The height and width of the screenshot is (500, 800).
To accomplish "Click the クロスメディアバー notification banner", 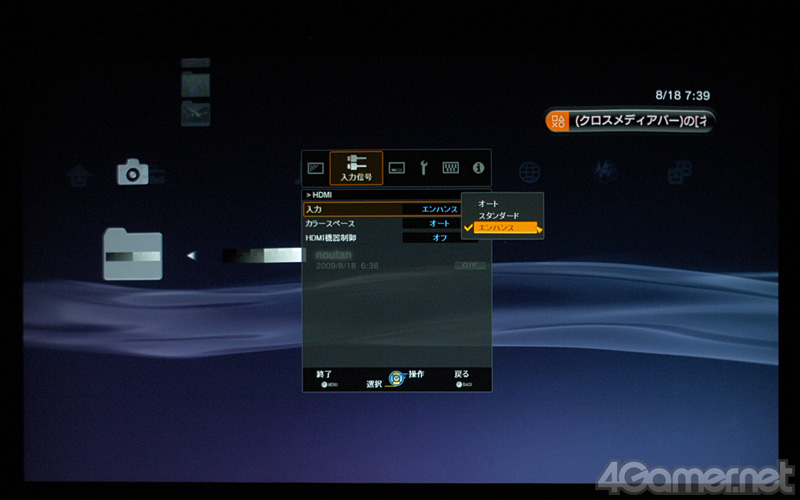I will pos(630,121).
